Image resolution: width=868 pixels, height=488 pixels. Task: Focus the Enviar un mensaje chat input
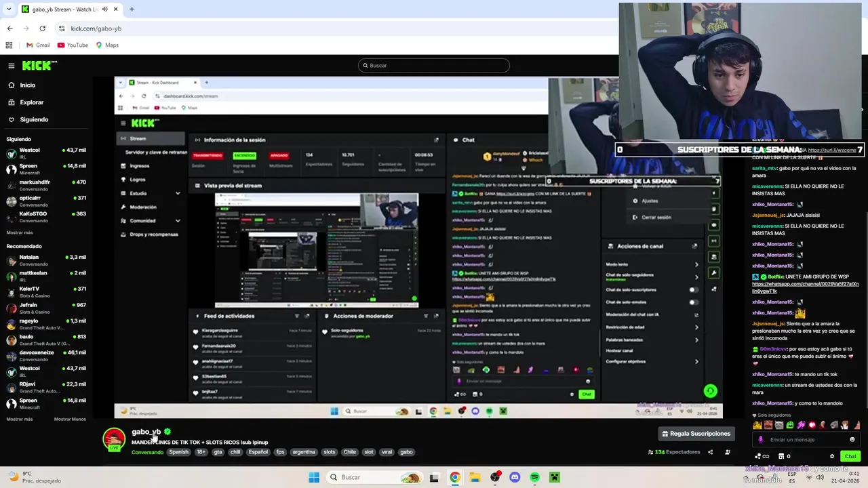(805, 440)
